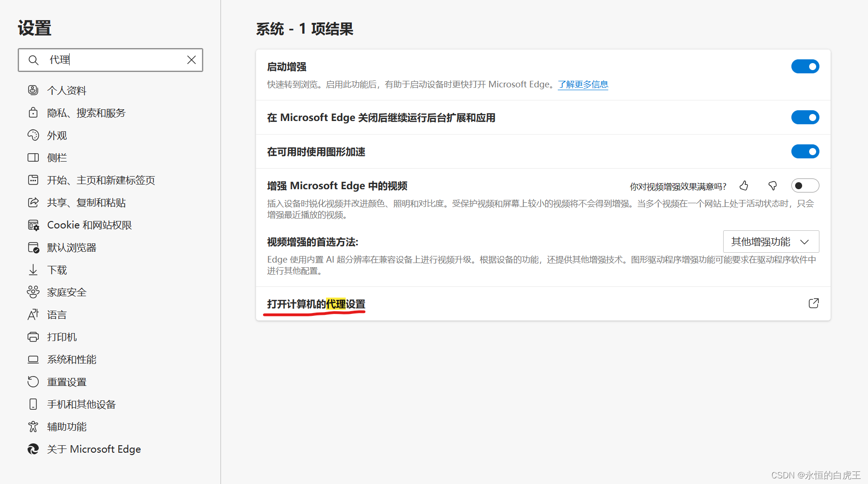The width and height of the screenshot is (868, 484).
Task: Click the thumbs-up video feedback icon
Action: pyautogui.click(x=744, y=185)
